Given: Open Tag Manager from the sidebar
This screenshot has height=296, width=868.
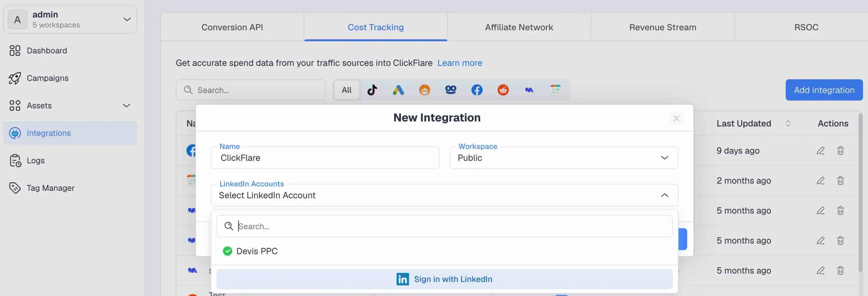Looking at the screenshot, I should pos(70,188).
